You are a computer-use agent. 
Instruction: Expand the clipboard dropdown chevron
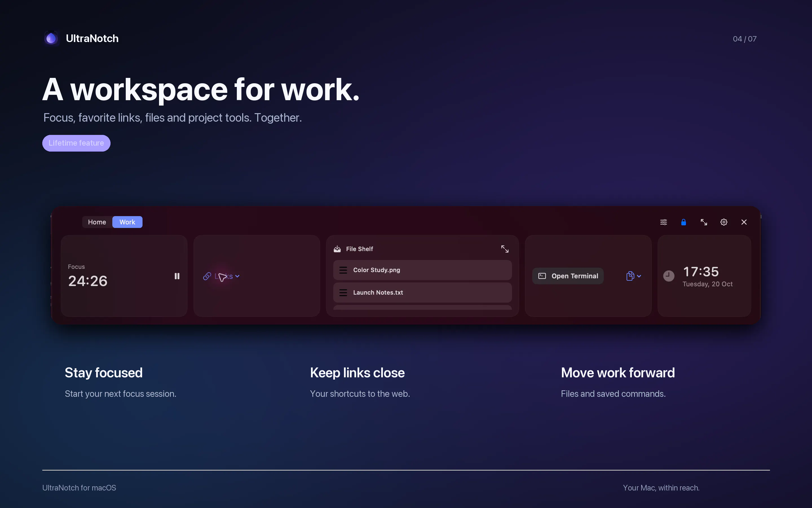tap(639, 276)
